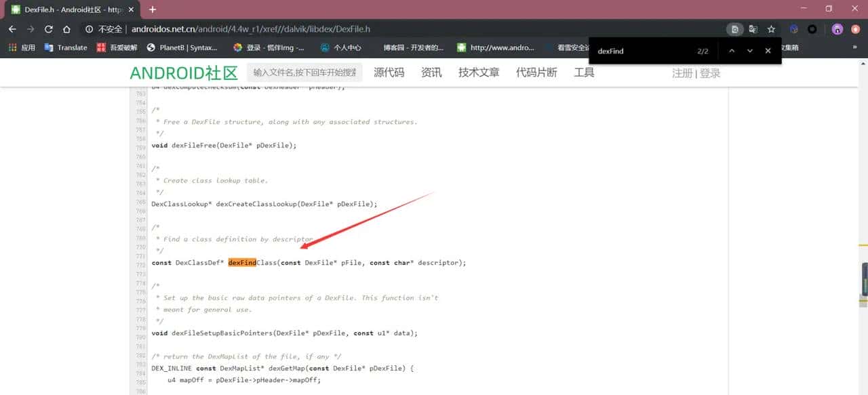Open the 技术文章 section
This screenshot has width=868, height=395.
pos(477,72)
